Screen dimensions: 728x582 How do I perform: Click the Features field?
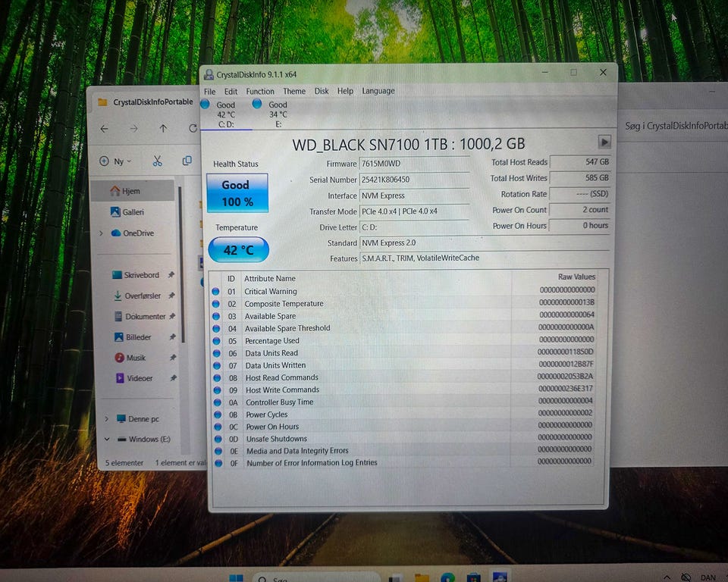(485, 258)
